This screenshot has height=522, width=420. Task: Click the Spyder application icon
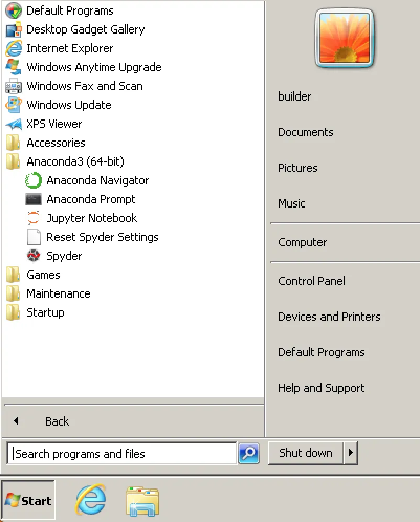click(33, 256)
